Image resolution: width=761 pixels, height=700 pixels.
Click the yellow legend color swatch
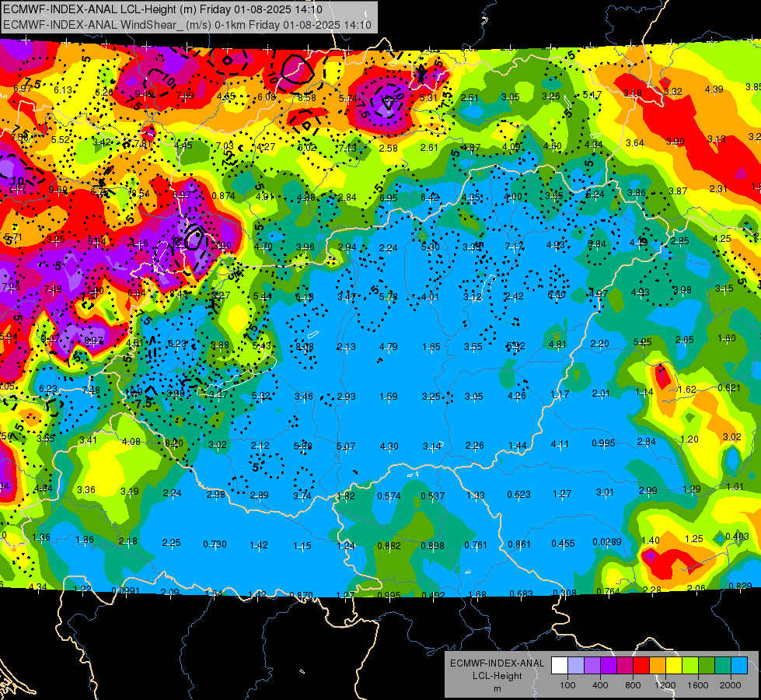click(x=674, y=666)
